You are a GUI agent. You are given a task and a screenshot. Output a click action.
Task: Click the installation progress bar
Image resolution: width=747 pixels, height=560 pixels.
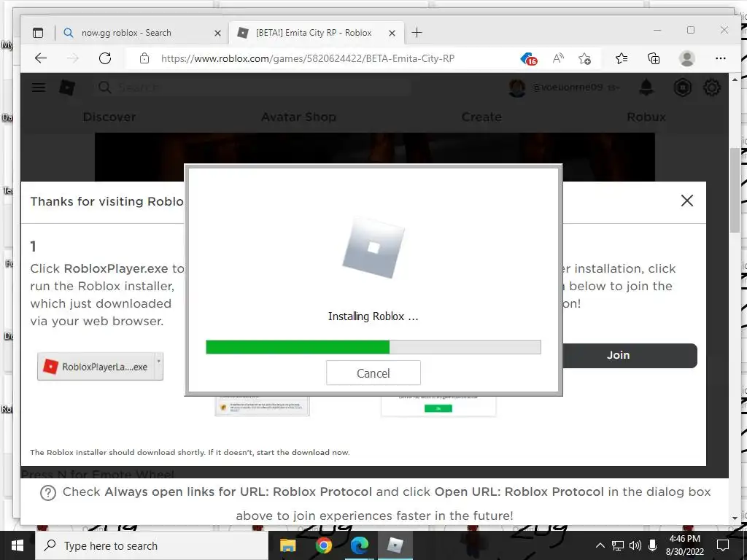373,347
